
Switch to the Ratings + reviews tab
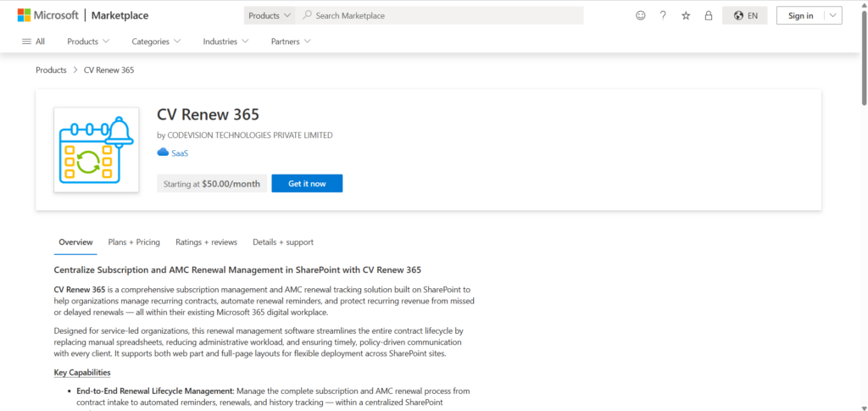tap(207, 242)
